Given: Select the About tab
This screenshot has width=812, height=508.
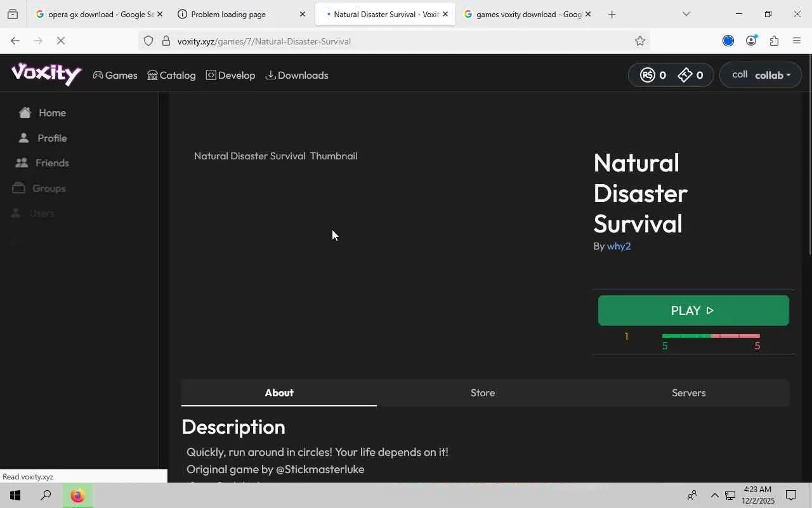Looking at the screenshot, I should pyautogui.click(x=279, y=393).
